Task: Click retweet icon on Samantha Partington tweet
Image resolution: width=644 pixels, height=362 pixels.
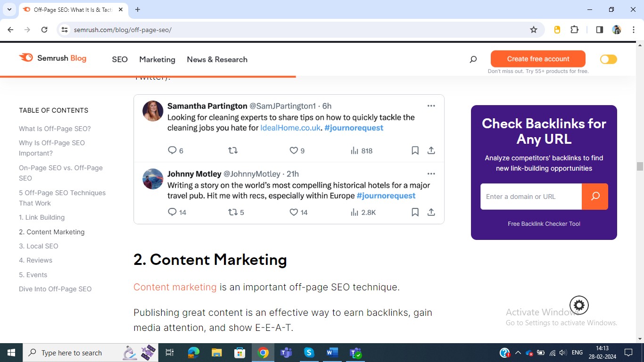Action: tap(233, 150)
